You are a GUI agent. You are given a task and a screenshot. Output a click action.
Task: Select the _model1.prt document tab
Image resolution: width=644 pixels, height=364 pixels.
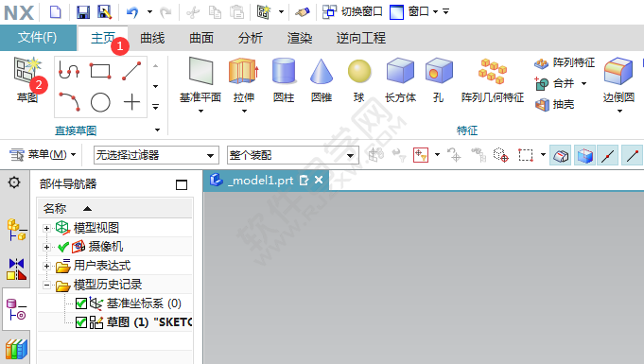(x=266, y=181)
